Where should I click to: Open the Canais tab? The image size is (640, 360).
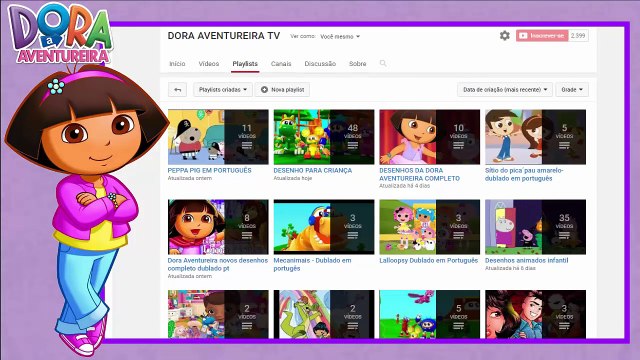(x=281, y=64)
